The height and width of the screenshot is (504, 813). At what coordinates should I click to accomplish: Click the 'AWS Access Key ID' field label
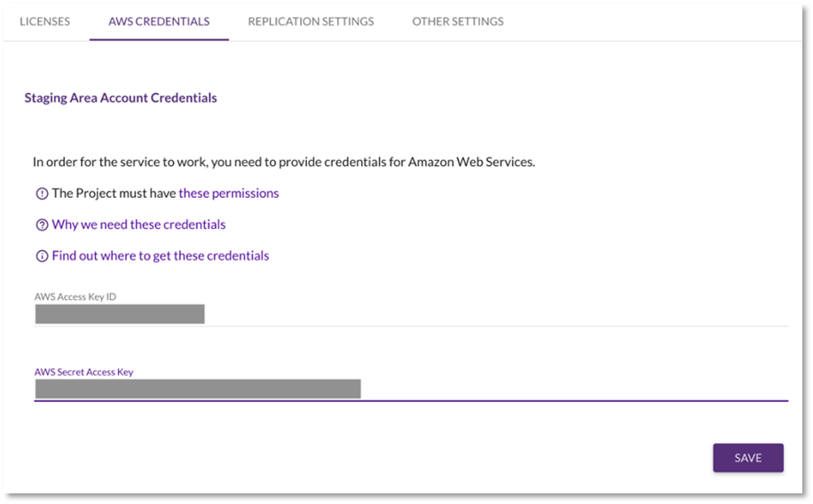tap(75, 296)
